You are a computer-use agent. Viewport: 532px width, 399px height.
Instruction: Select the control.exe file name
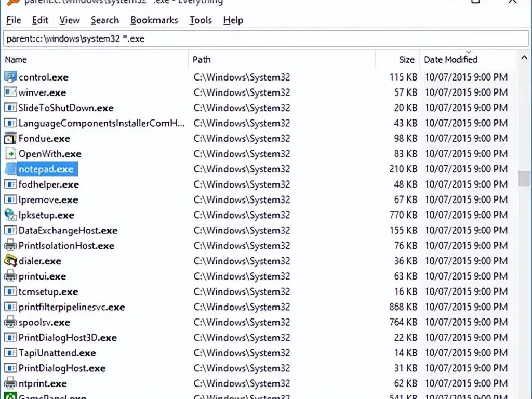pos(44,77)
